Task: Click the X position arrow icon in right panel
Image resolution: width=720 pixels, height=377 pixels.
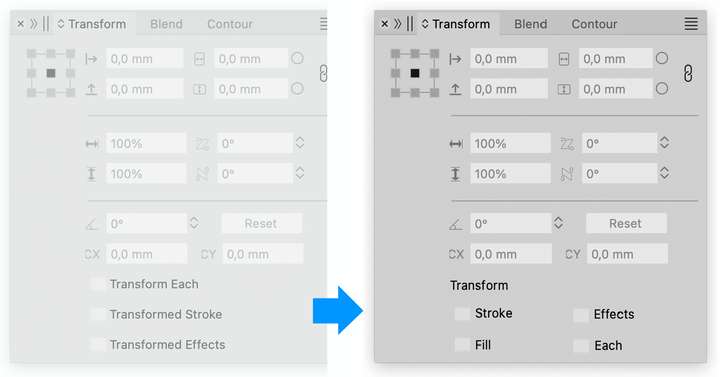Action: [x=455, y=59]
